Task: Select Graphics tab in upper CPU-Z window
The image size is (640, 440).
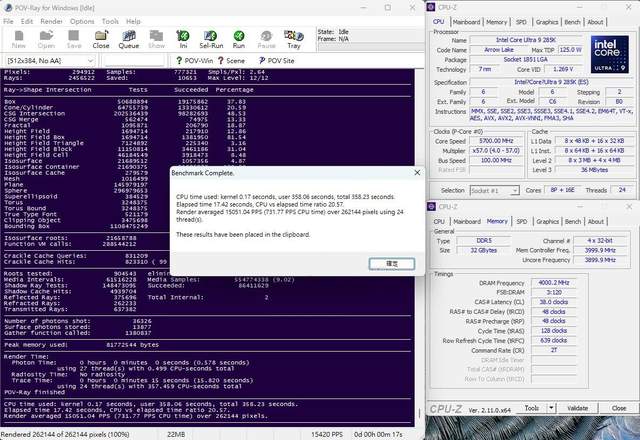Action: [547, 22]
